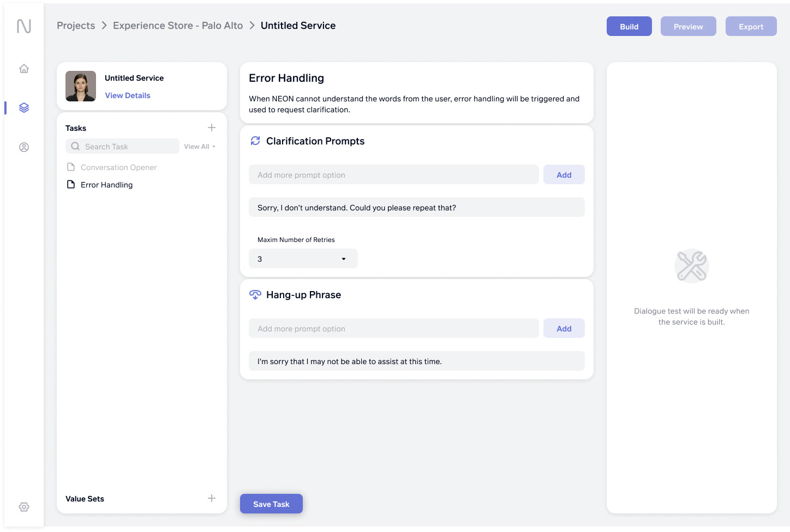Open the View Details link
790x532 pixels.
(x=128, y=95)
